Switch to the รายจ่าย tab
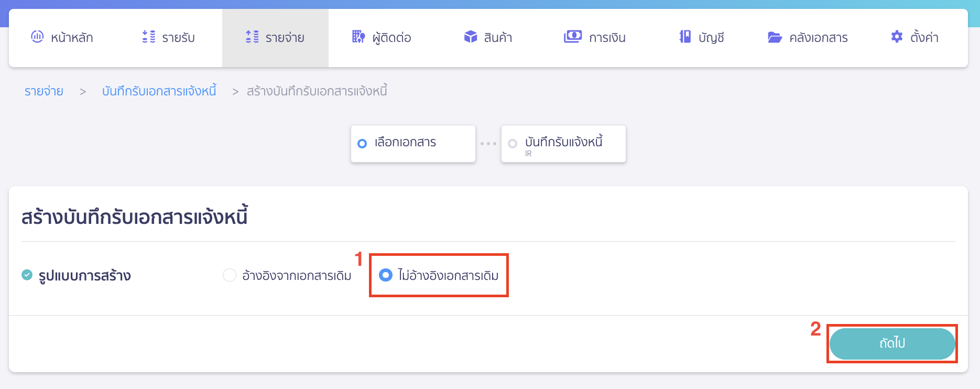This screenshot has height=389, width=980. [x=275, y=37]
